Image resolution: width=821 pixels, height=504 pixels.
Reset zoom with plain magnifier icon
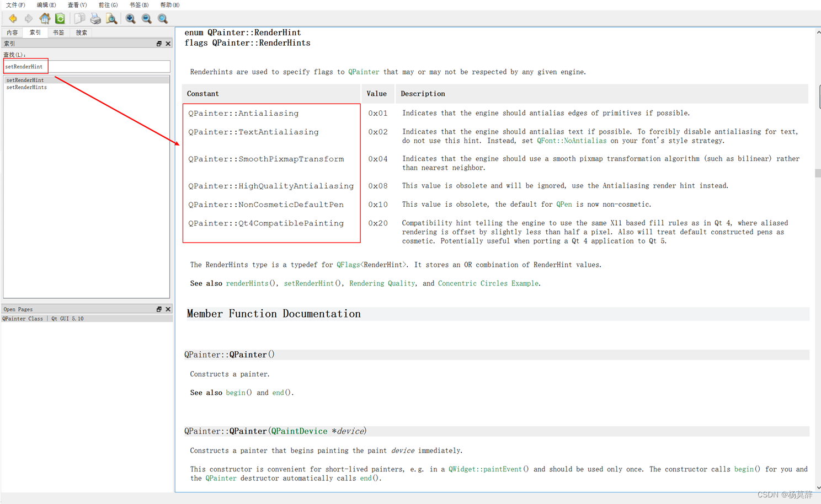pyautogui.click(x=163, y=19)
